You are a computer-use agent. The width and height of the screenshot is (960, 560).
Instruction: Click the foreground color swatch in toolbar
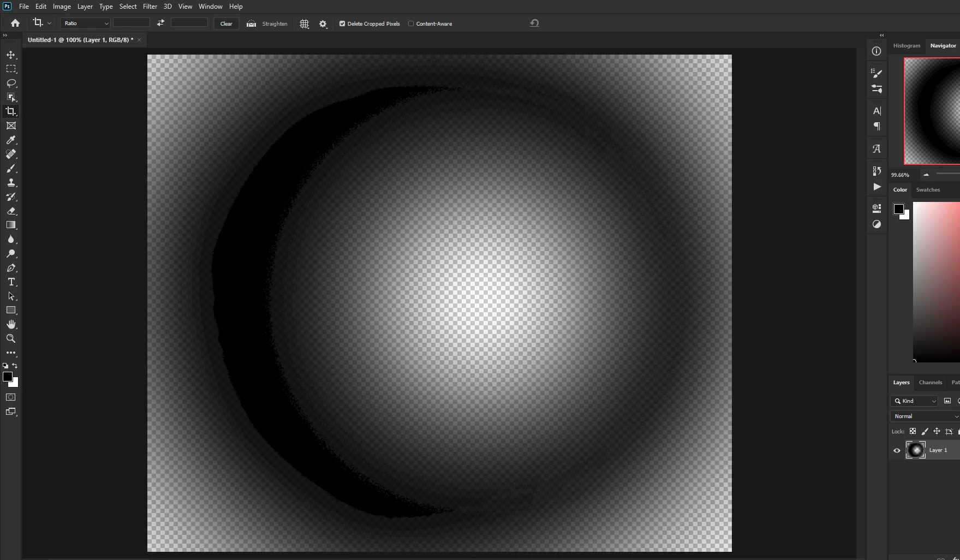[x=8, y=377]
